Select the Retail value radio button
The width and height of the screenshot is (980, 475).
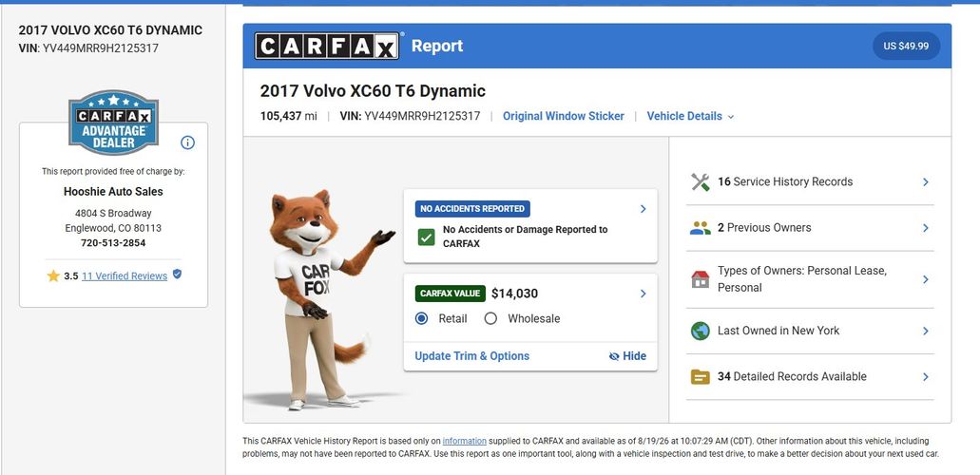click(x=422, y=319)
